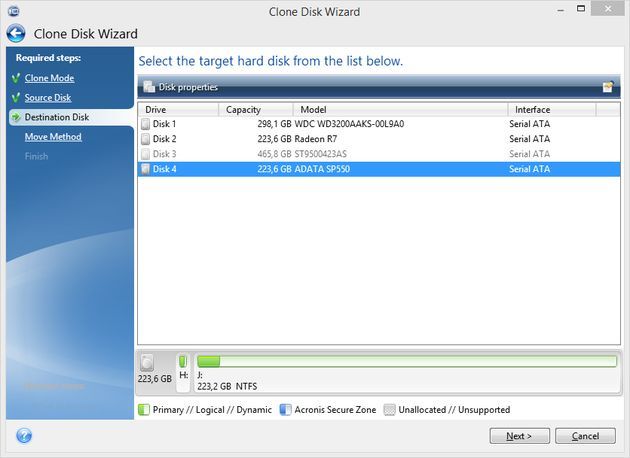
Task: Open the Move Method step
Action: pyautogui.click(x=53, y=137)
